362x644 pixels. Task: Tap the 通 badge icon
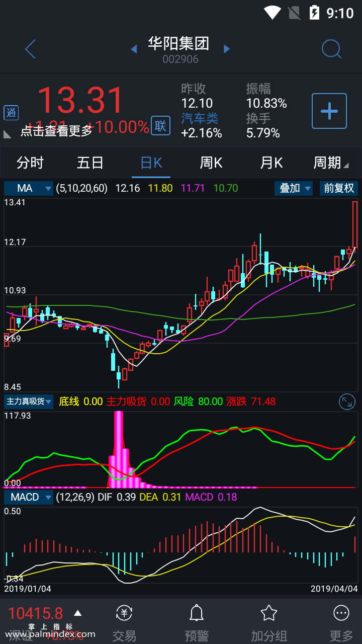click(11, 113)
